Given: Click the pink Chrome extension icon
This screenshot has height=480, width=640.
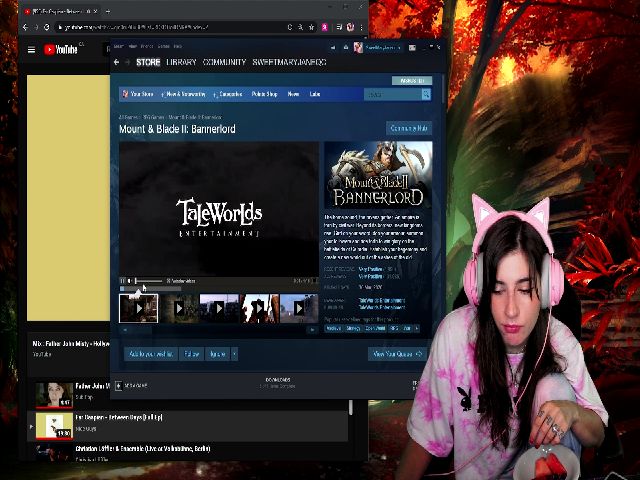Looking at the screenshot, I should pos(324,27).
